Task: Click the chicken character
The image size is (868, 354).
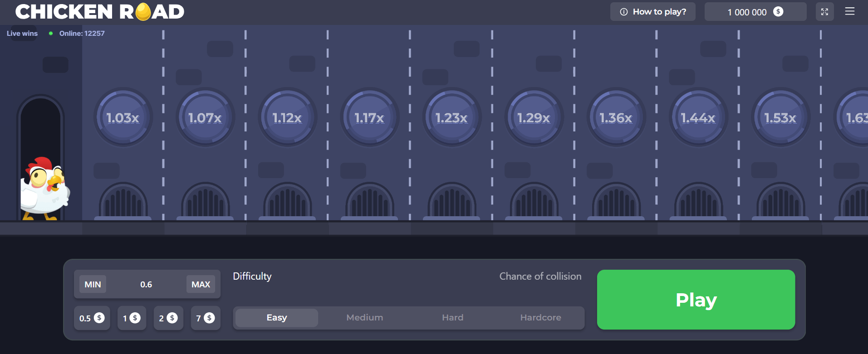Action: coord(44,188)
